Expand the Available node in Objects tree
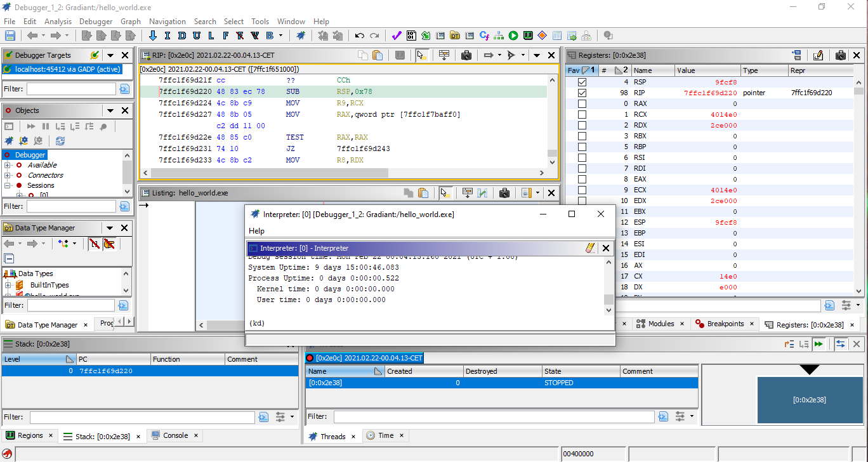868x462 pixels. (x=8, y=165)
